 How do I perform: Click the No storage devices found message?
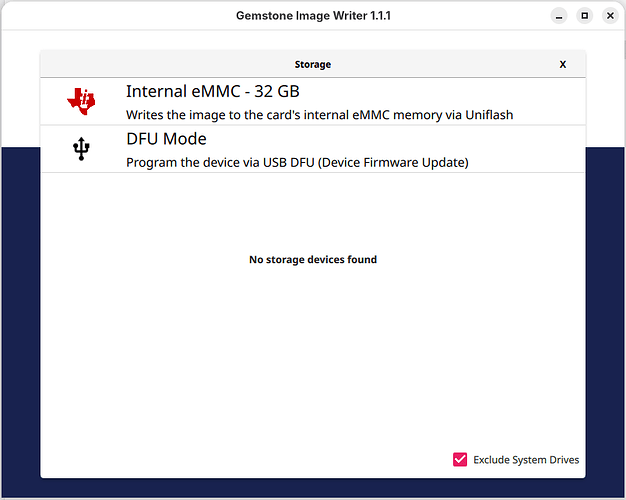[313, 260]
